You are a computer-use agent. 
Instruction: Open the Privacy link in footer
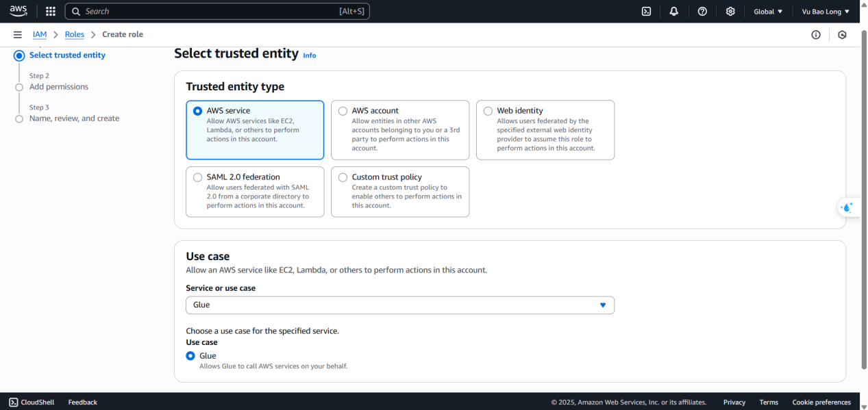click(734, 402)
